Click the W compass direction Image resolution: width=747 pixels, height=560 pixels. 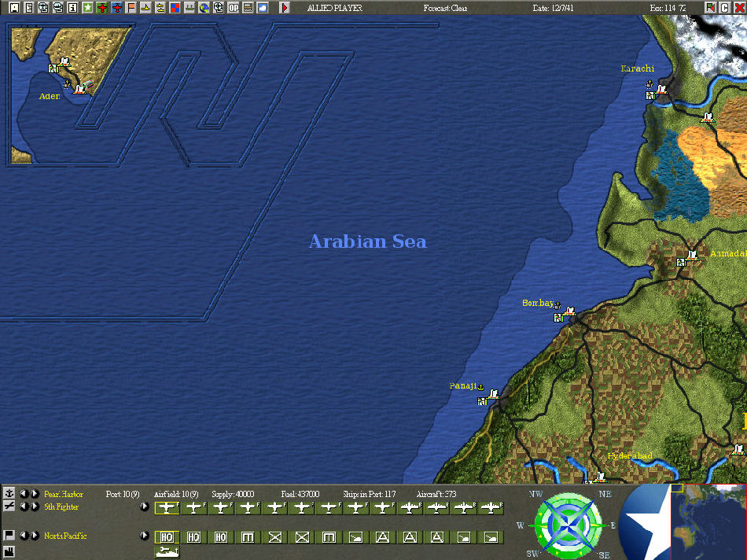[x=521, y=525]
